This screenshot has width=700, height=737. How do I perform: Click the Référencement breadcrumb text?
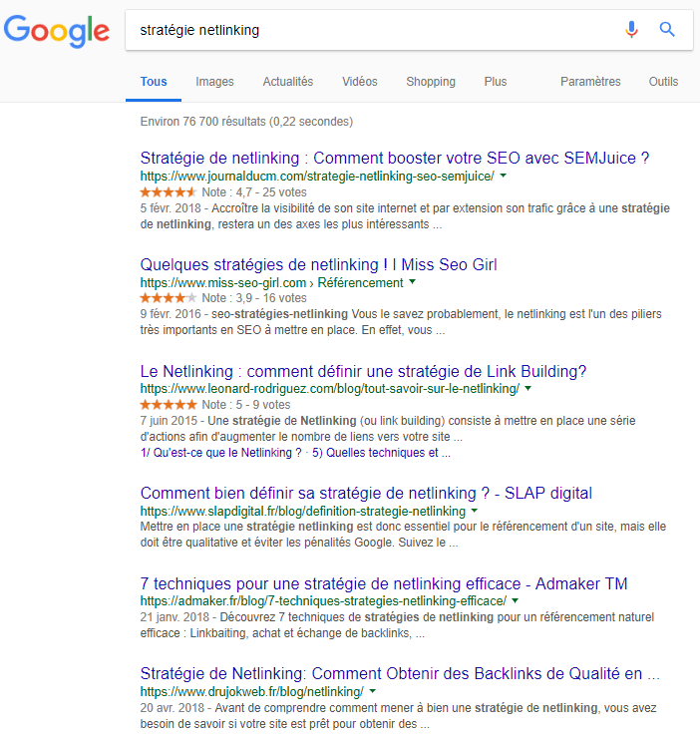pyautogui.click(x=360, y=283)
